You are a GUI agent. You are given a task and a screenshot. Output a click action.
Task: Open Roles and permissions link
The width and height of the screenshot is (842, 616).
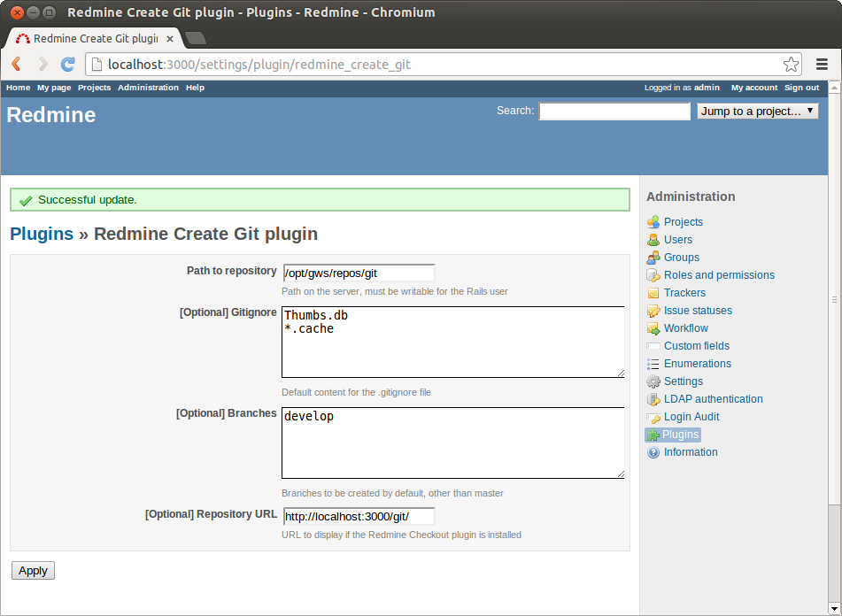(x=719, y=274)
